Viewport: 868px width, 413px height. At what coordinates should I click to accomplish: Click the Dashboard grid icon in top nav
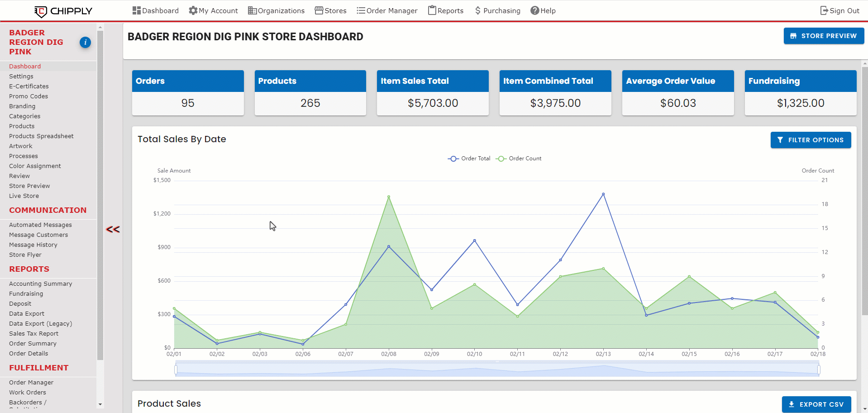(x=136, y=10)
